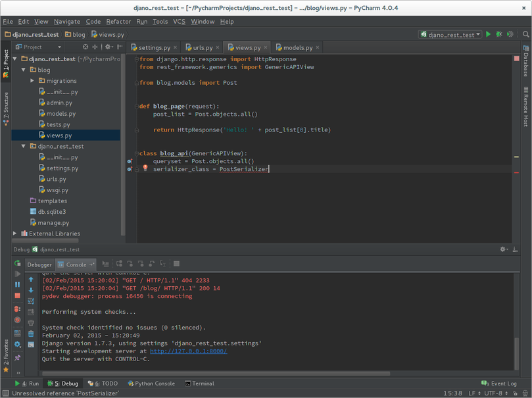Collapse all in Project panel
Viewport: 532px width, 398px height.
[95, 47]
